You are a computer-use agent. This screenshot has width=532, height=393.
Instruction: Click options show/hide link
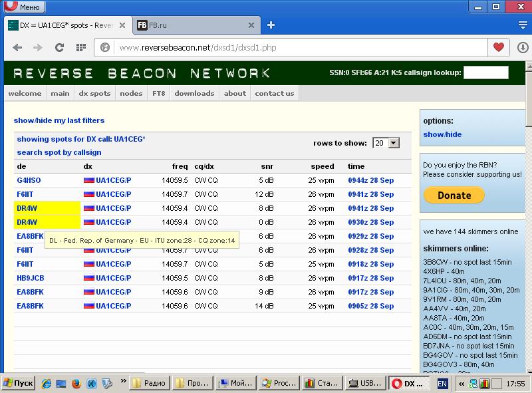[442, 134]
